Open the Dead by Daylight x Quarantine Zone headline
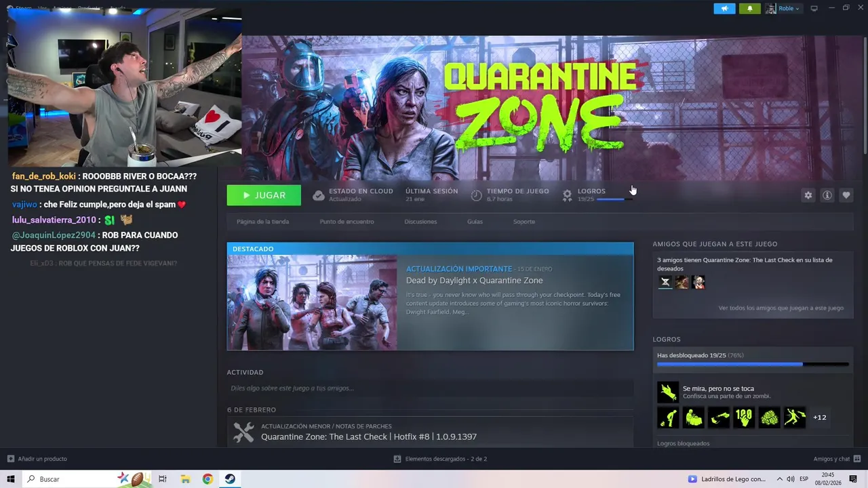 click(x=474, y=281)
